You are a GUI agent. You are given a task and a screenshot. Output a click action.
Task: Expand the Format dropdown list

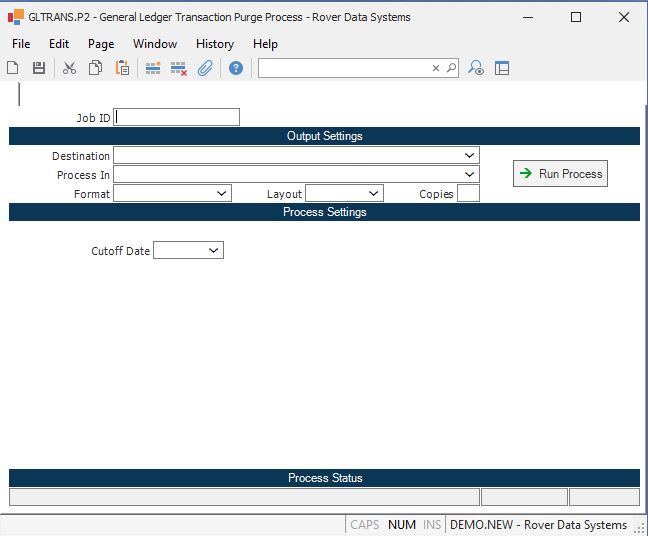pos(222,194)
